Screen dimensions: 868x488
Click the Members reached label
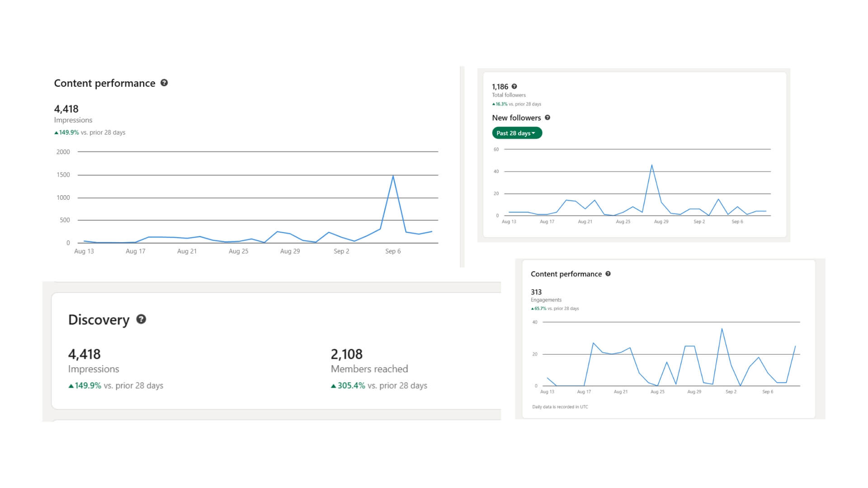click(369, 369)
